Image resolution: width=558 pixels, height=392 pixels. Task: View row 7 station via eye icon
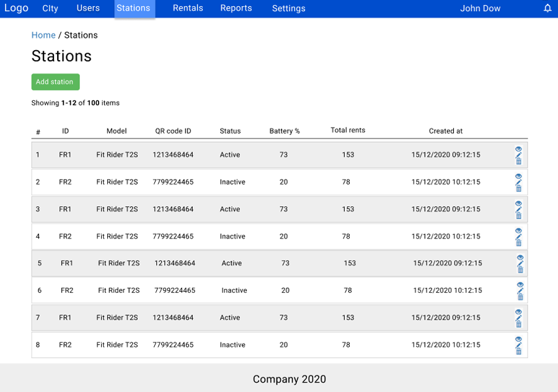tap(518, 312)
